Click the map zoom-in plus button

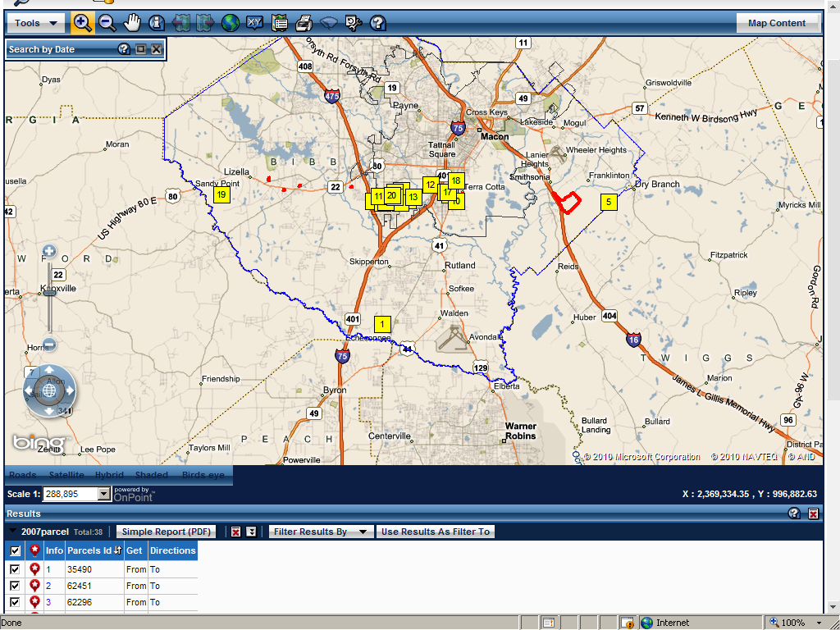(x=48, y=251)
